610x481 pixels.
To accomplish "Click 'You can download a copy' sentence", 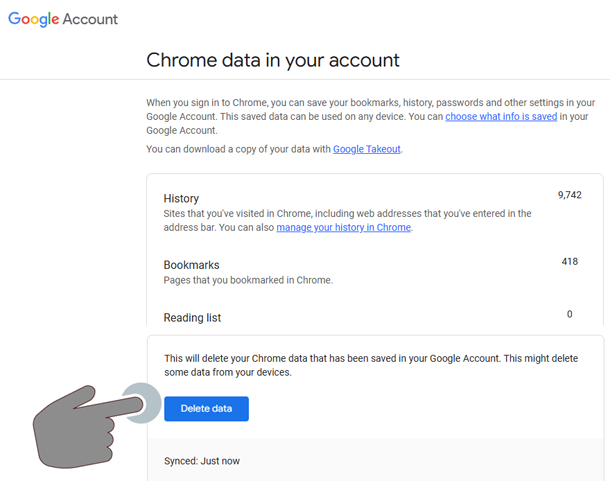I will tap(274, 149).
